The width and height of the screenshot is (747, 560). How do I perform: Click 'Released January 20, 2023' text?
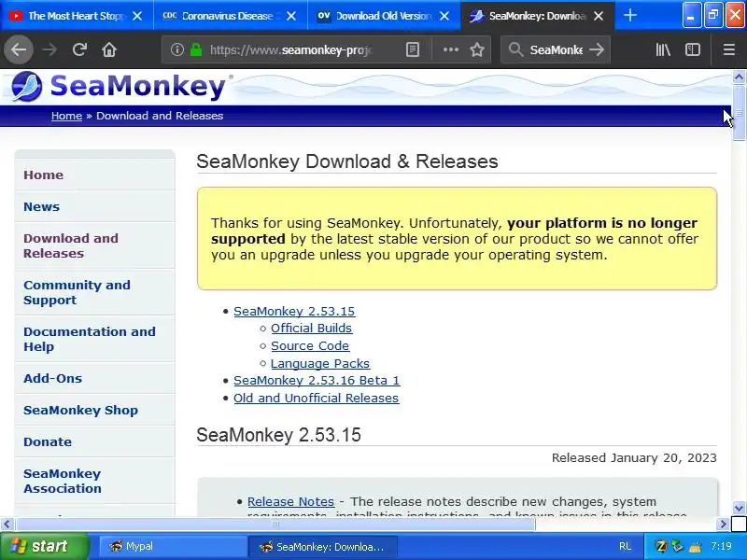pos(634,458)
